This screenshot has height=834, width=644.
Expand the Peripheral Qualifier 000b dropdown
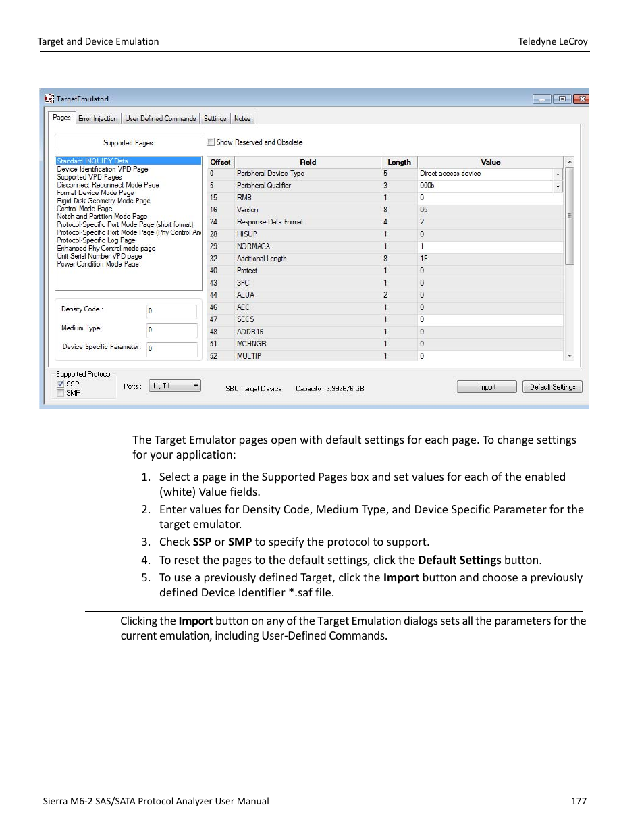tap(558, 186)
